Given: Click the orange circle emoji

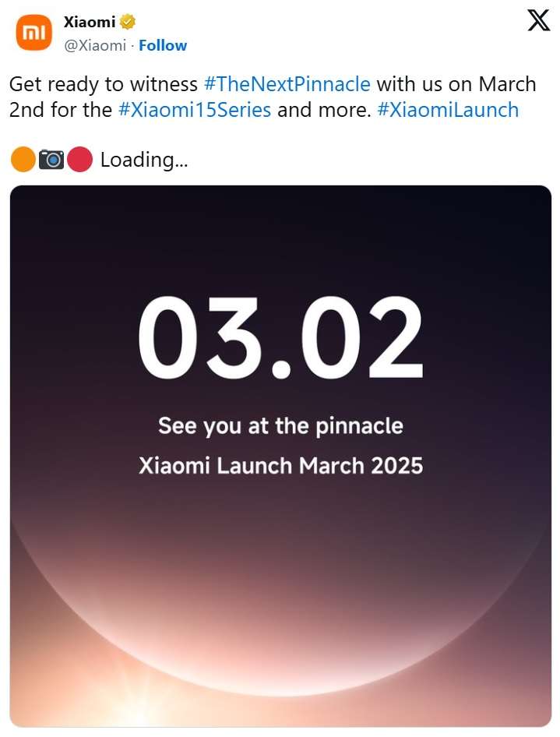Looking at the screenshot, I should pos(23,160).
